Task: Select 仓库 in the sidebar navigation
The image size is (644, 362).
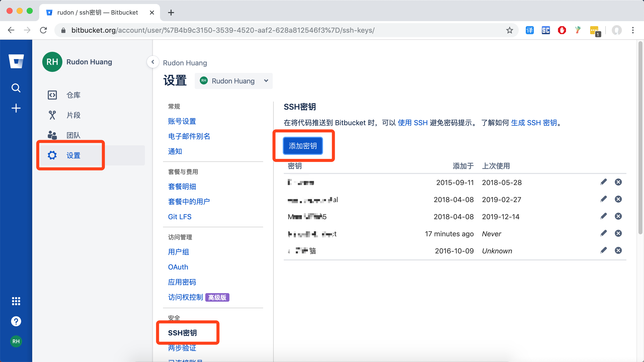Action: (73, 95)
